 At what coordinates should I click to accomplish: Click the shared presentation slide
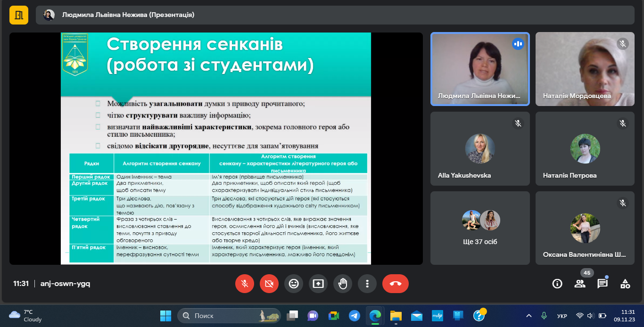coord(215,148)
